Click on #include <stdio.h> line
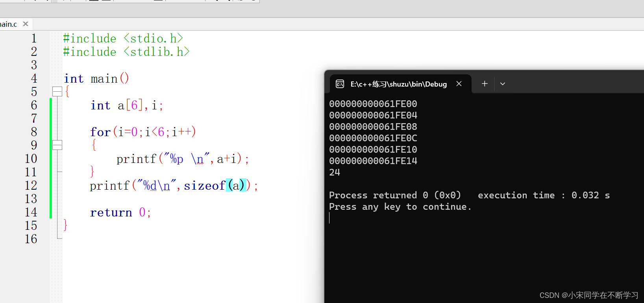 pos(123,39)
